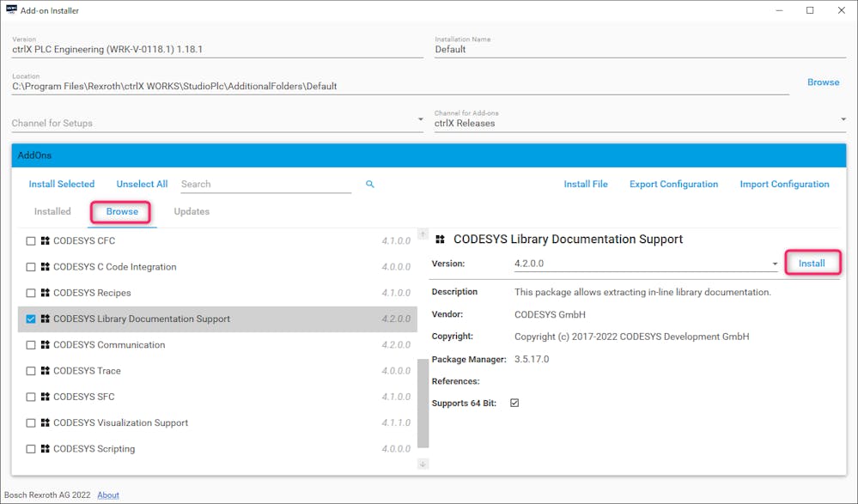Image resolution: width=858 pixels, height=504 pixels.
Task: Check the CODESYS Communication checkbox
Action: click(x=31, y=345)
